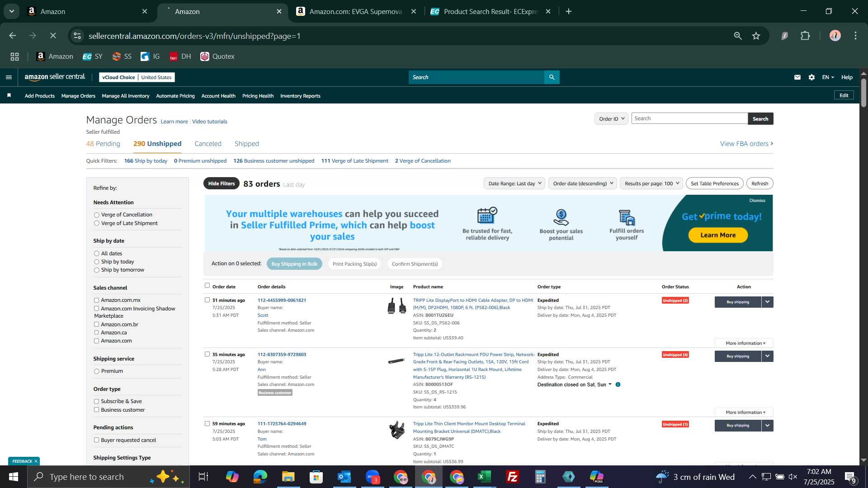This screenshot has width=868, height=488.
Task: Click the Hide Filters button
Action: pyautogui.click(x=222, y=183)
